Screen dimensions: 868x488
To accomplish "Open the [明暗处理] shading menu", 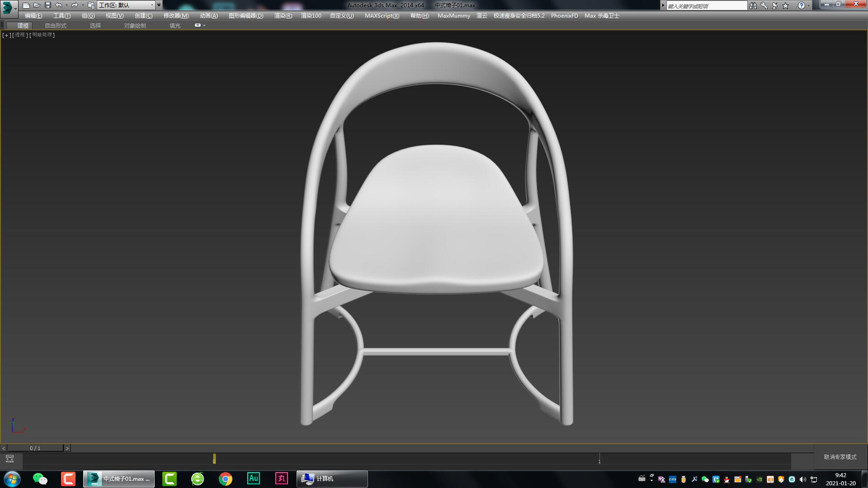I will [42, 35].
